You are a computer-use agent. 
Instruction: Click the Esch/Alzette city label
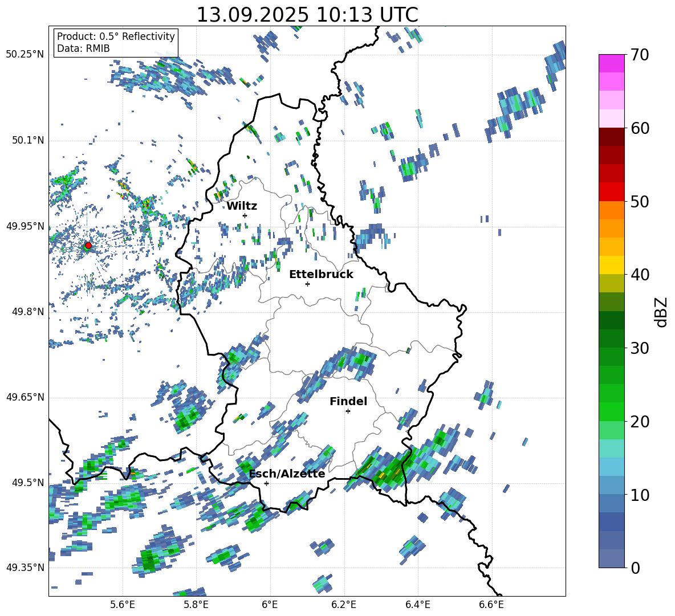coord(287,474)
